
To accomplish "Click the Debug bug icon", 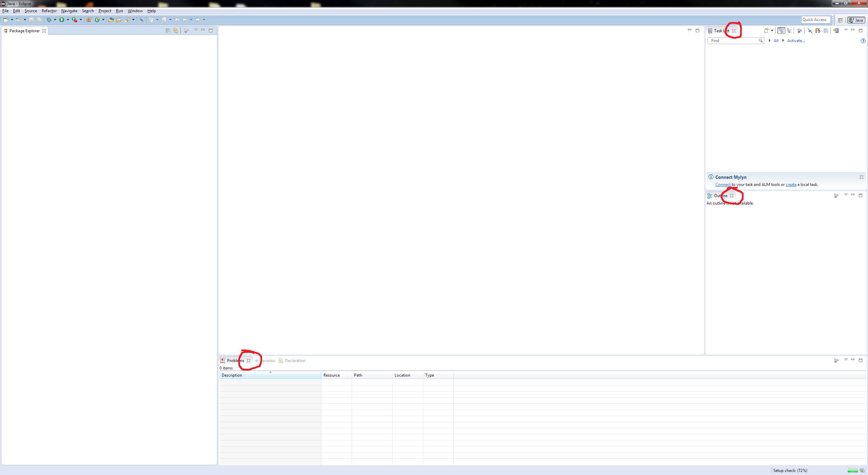I will (x=49, y=20).
